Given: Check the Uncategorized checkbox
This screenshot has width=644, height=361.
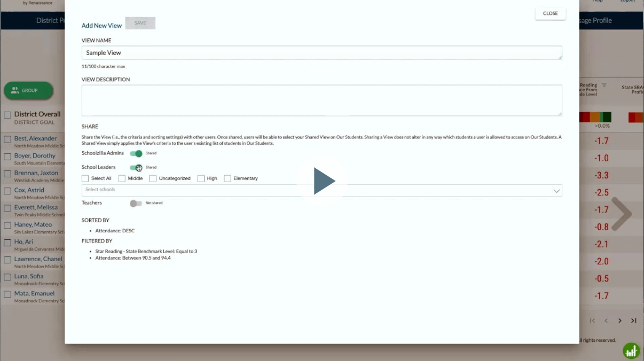Looking at the screenshot, I should tap(153, 178).
